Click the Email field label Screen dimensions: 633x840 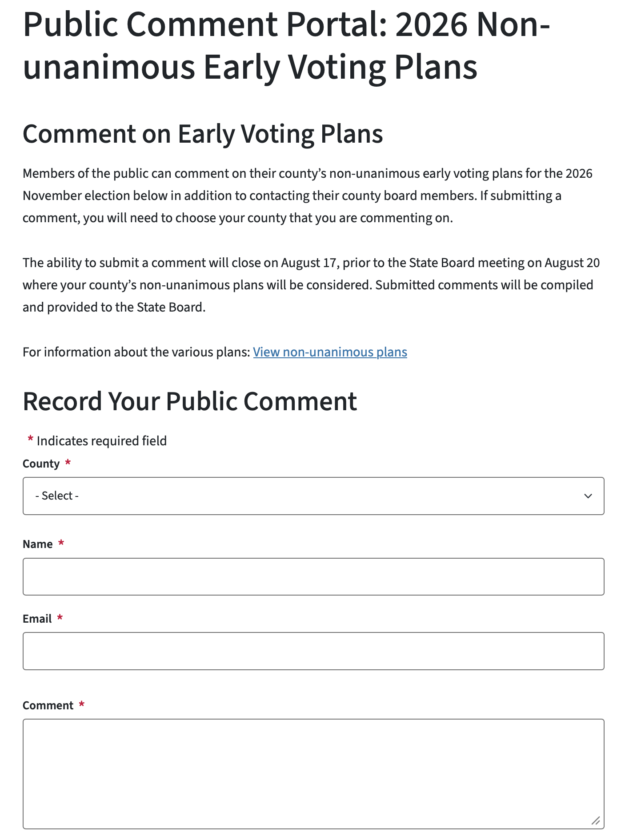click(x=37, y=619)
